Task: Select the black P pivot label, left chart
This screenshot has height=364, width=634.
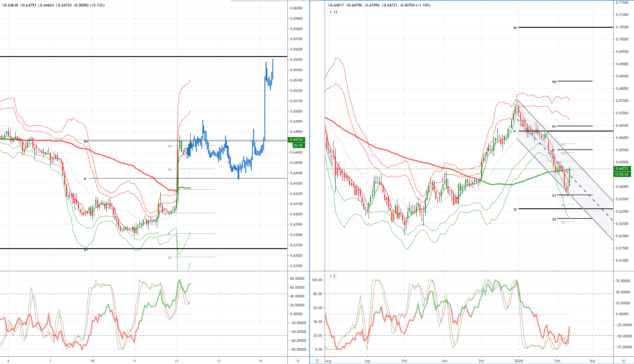Action: point(85,179)
